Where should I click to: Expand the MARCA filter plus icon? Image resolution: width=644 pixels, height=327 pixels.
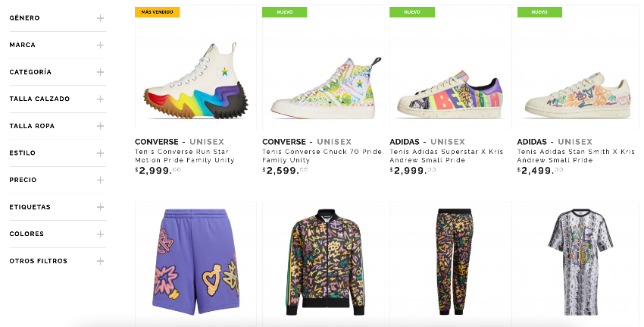tap(100, 45)
